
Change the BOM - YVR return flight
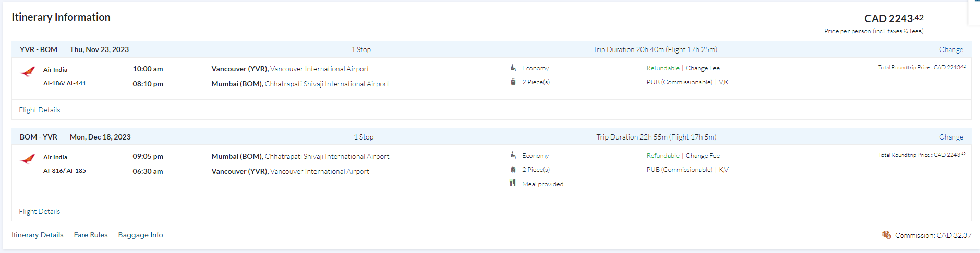tap(951, 137)
